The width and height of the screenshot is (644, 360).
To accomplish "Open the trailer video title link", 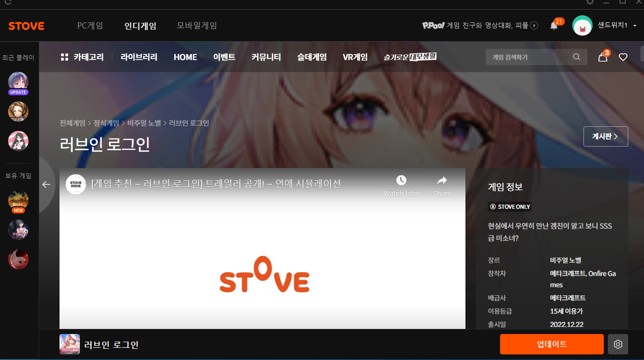I will coord(216,184).
